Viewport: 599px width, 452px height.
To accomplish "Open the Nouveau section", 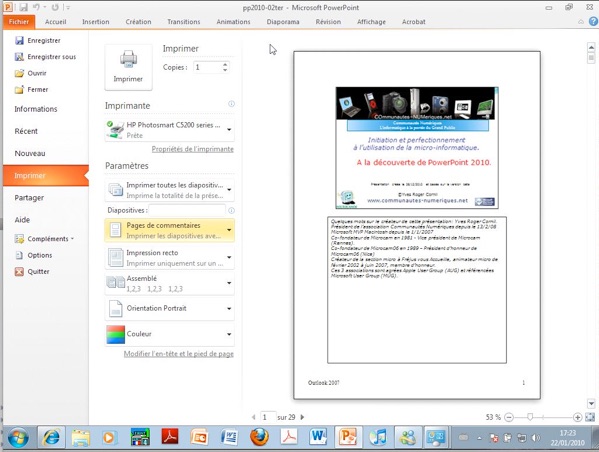I will 30,153.
